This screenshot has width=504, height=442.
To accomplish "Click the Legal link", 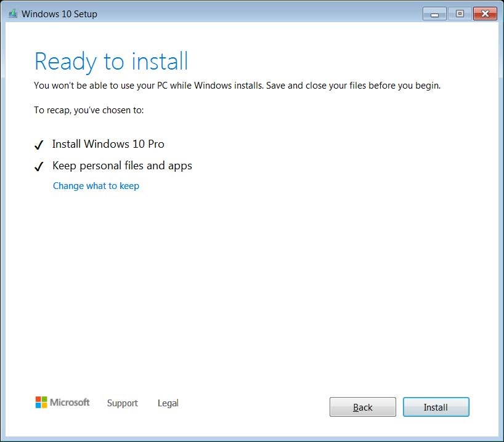I will tap(168, 403).
